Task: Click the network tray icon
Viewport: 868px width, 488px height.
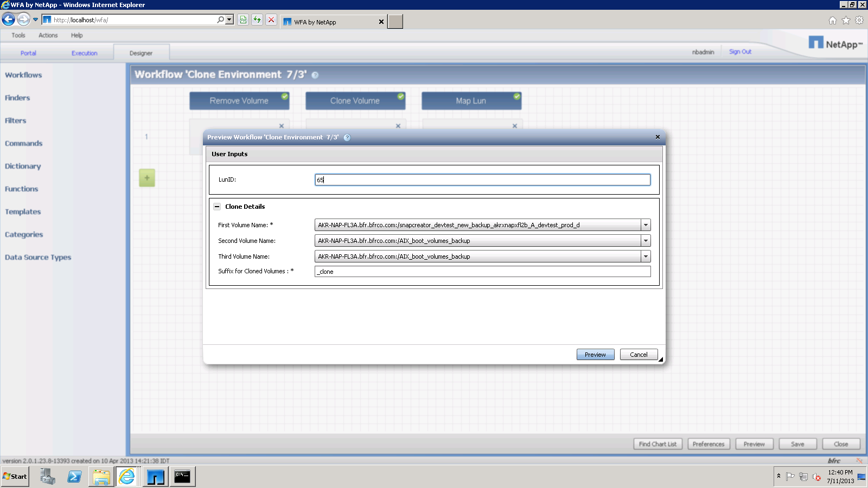Action: coord(803,477)
